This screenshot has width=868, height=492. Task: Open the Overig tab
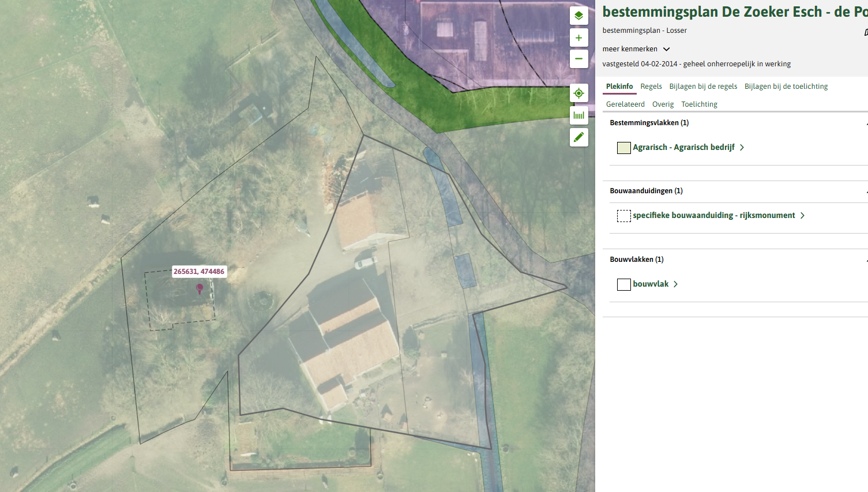[x=663, y=104]
